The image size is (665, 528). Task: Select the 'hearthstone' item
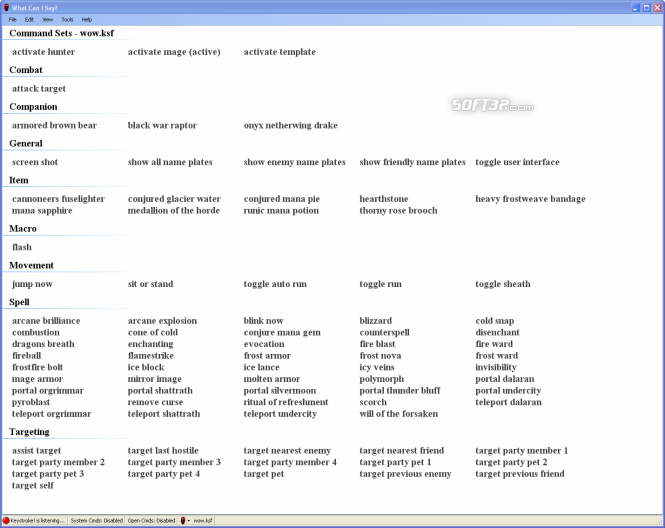[384, 198]
